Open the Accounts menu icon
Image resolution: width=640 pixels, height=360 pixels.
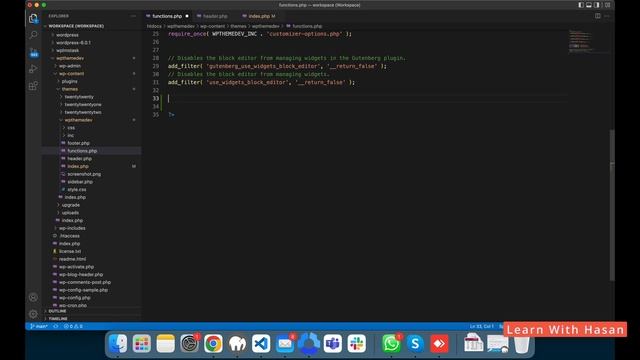click(33, 297)
